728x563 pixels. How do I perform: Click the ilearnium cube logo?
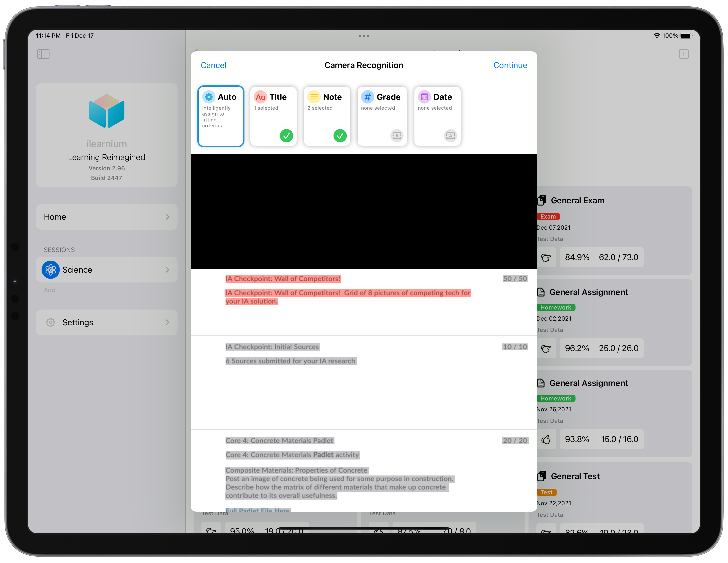[x=107, y=111]
